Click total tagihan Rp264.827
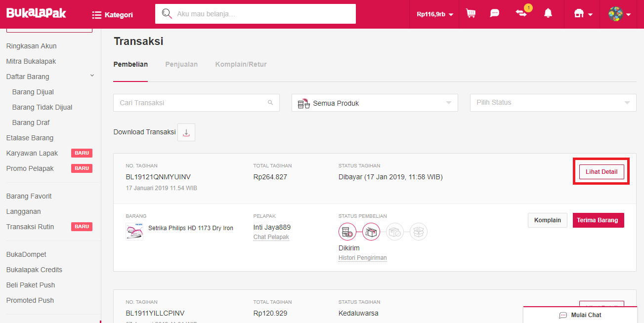Screen dimensions: 644x323 coord(270,177)
